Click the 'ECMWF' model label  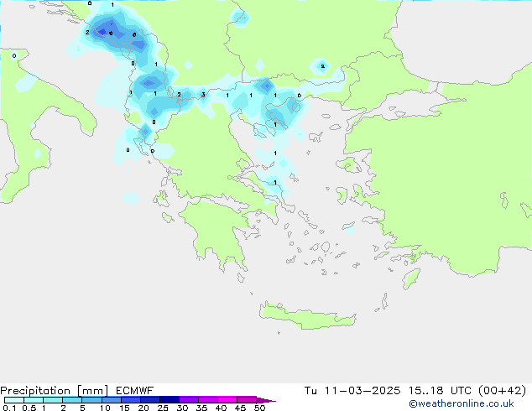[135, 391]
